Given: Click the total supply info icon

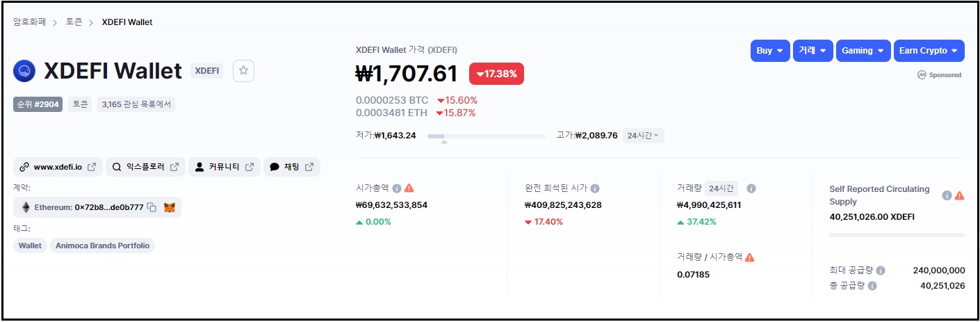Looking at the screenshot, I should coord(872,286).
